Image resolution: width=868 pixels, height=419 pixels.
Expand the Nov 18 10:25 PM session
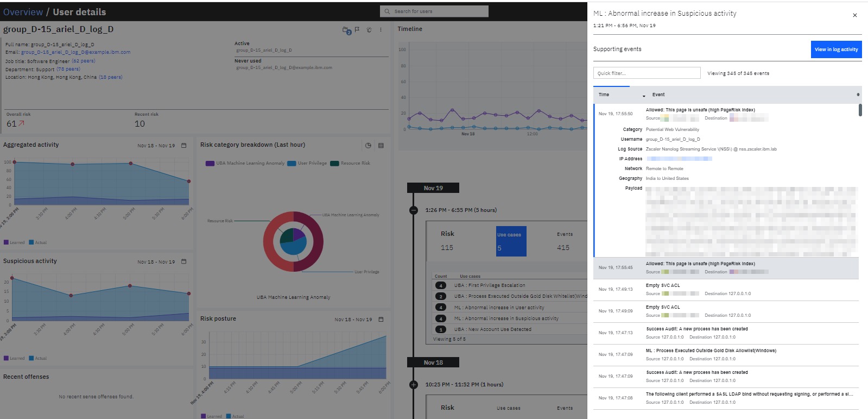click(x=414, y=385)
